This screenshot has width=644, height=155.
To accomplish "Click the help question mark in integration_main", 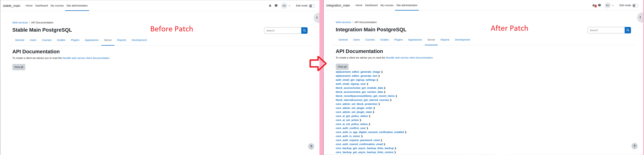I will click(x=635, y=146).
